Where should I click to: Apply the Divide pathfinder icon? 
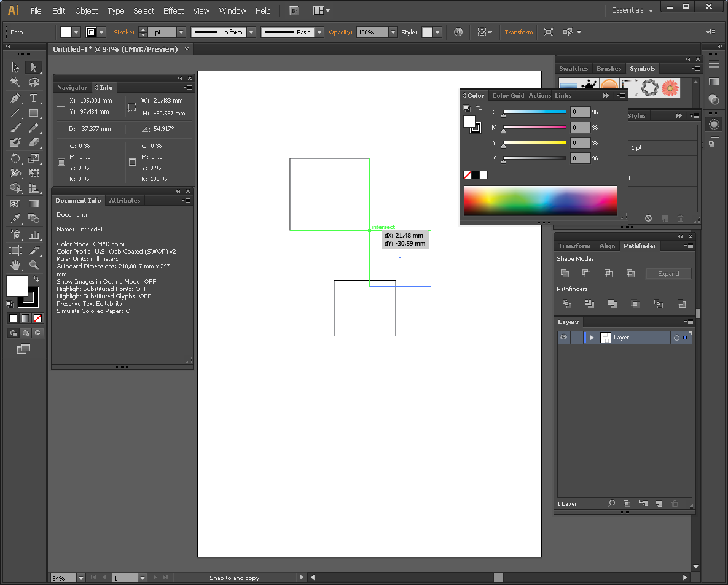point(567,303)
